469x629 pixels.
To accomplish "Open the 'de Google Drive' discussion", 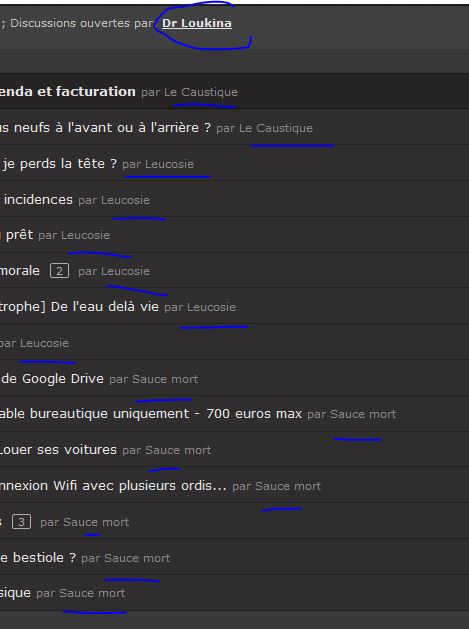I will click(x=53, y=379).
